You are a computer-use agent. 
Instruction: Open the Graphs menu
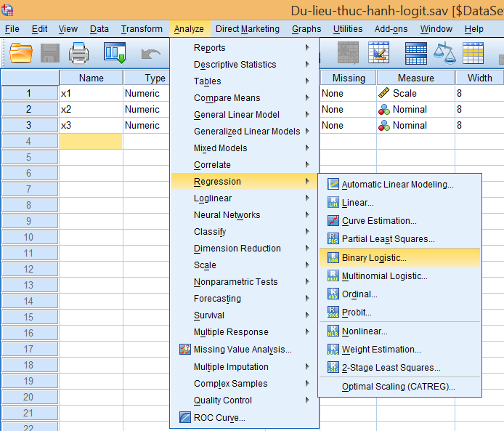click(x=306, y=29)
